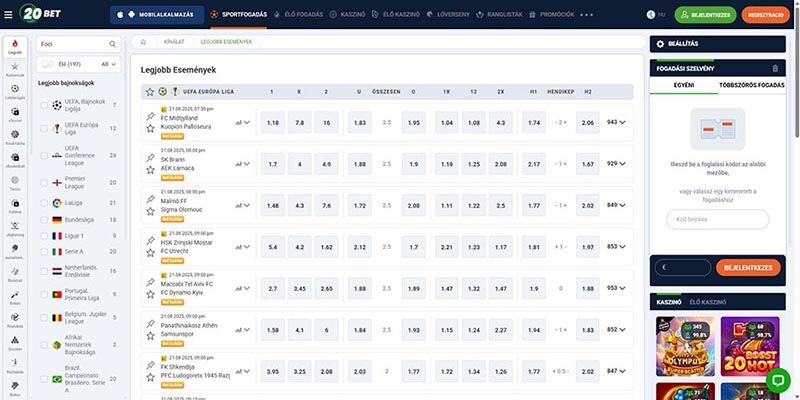Star the HSK Zrinjski Mostar match

tap(150, 253)
